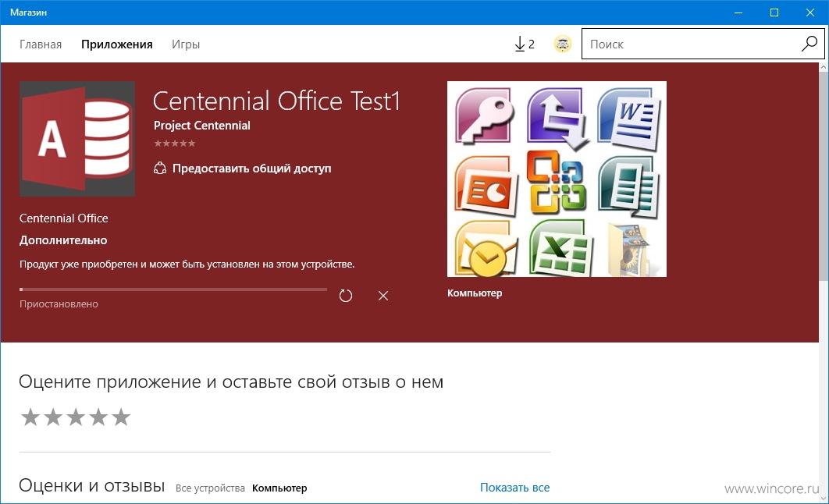Image resolution: width=829 pixels, height=504 pixels.
Task: Rate the app three stars
Action: [x=76, y=417]
